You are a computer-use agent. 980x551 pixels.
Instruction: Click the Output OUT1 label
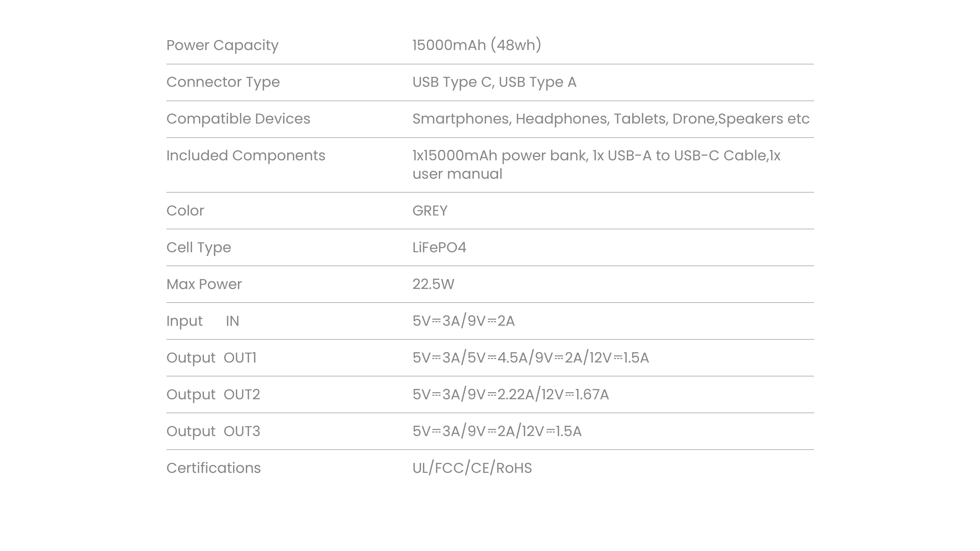pos(212,358)
